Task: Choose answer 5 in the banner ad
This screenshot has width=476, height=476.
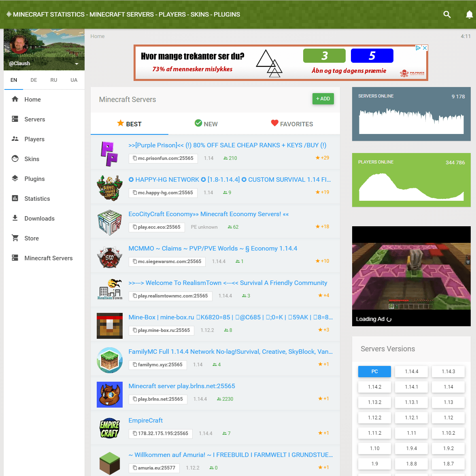Action: (x=372, y=55)
